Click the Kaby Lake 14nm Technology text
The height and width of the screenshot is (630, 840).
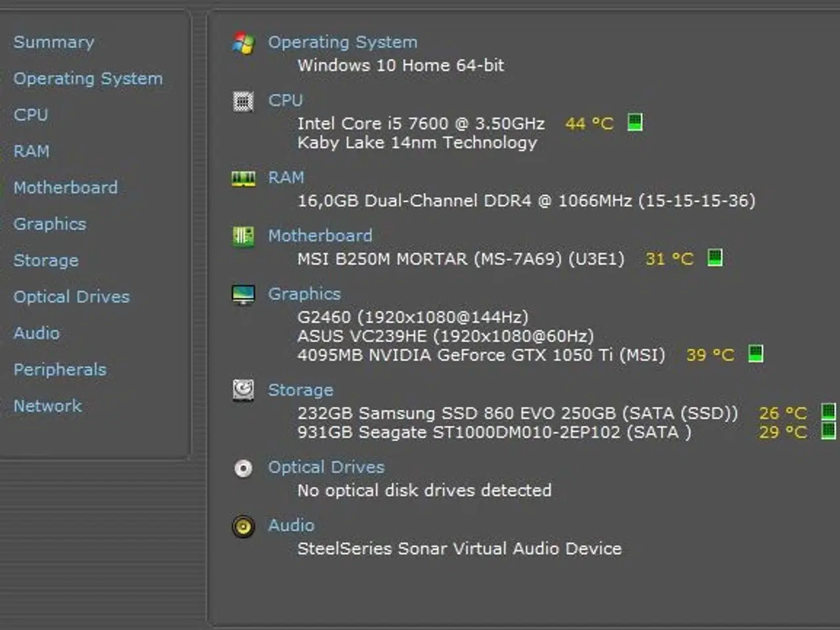417,143
